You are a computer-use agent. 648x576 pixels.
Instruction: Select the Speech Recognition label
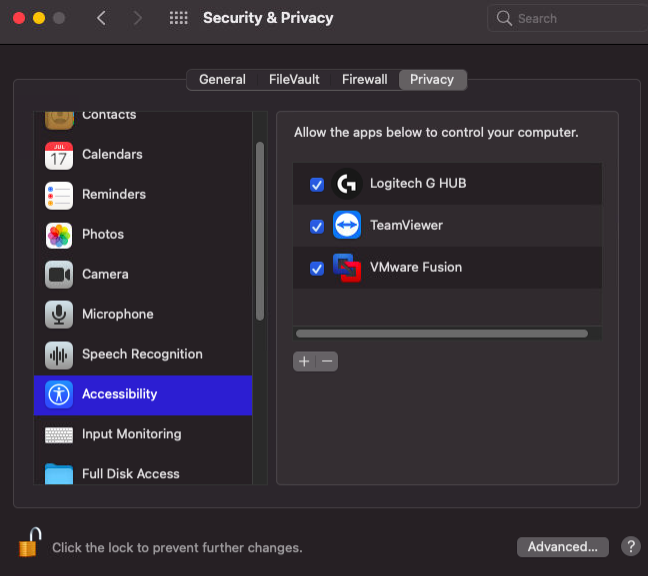(x=142, y=354)
